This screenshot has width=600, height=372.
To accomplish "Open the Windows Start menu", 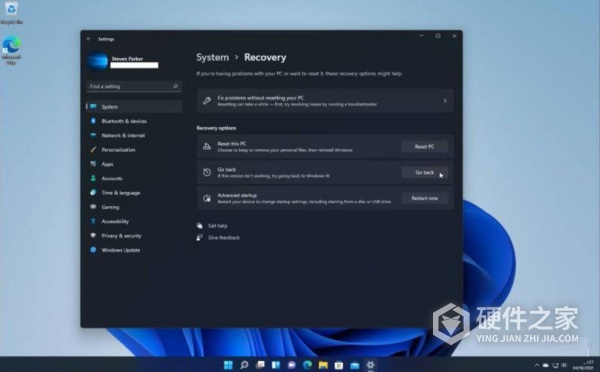I will [228, 365].
